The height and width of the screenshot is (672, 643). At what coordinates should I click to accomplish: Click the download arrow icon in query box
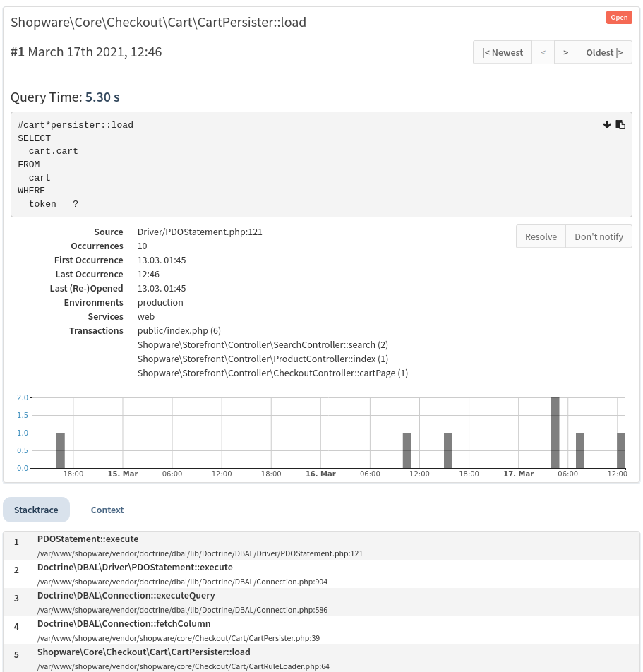tap(606, 125)
